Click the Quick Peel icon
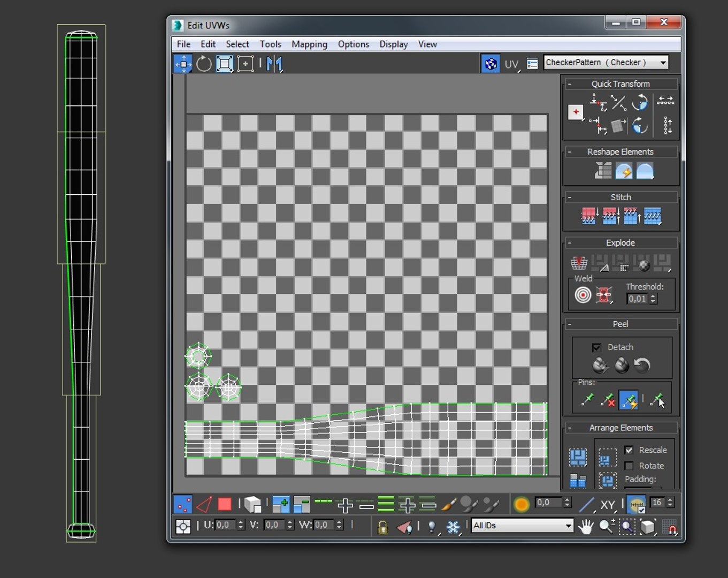Screen dimensions: 728x578 click(600, 366)
